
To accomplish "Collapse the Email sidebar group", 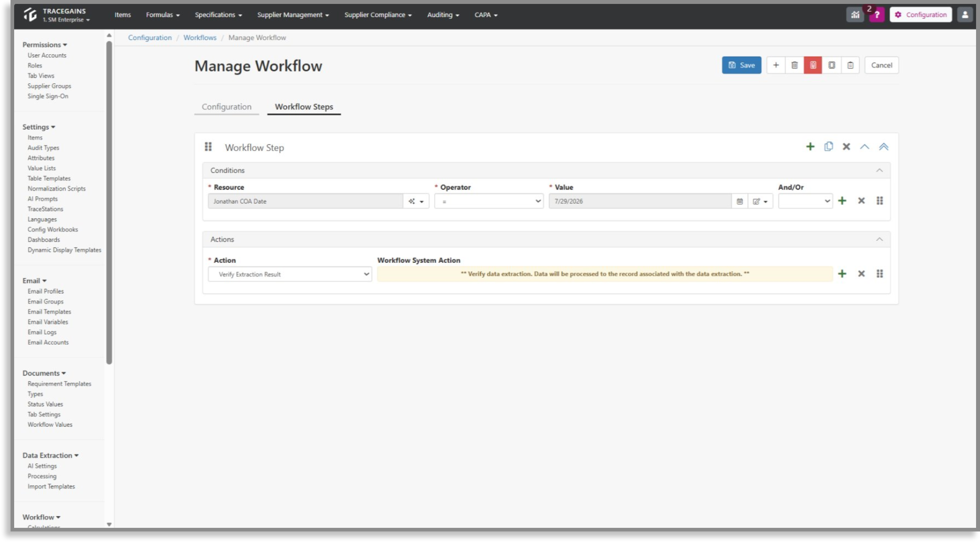I will pos(34,280).
